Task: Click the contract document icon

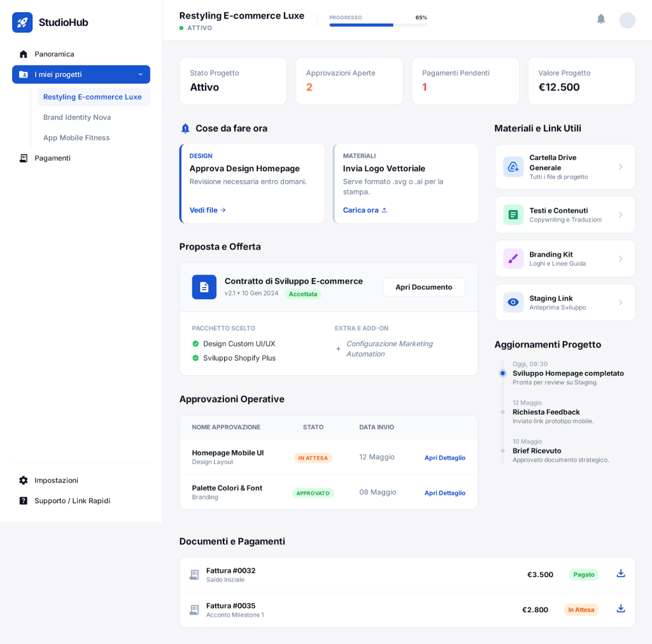Action: [x=204, y=287]
